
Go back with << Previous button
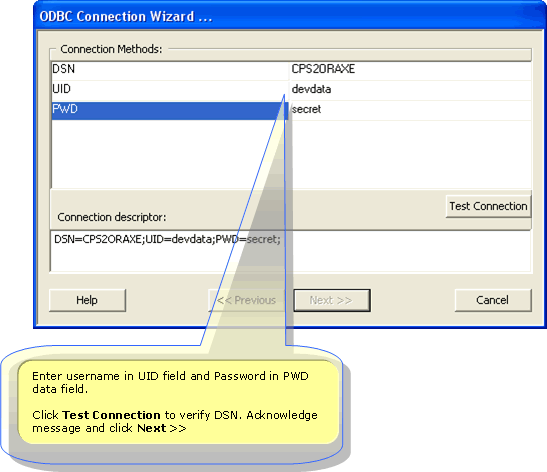tap(246, 300)
